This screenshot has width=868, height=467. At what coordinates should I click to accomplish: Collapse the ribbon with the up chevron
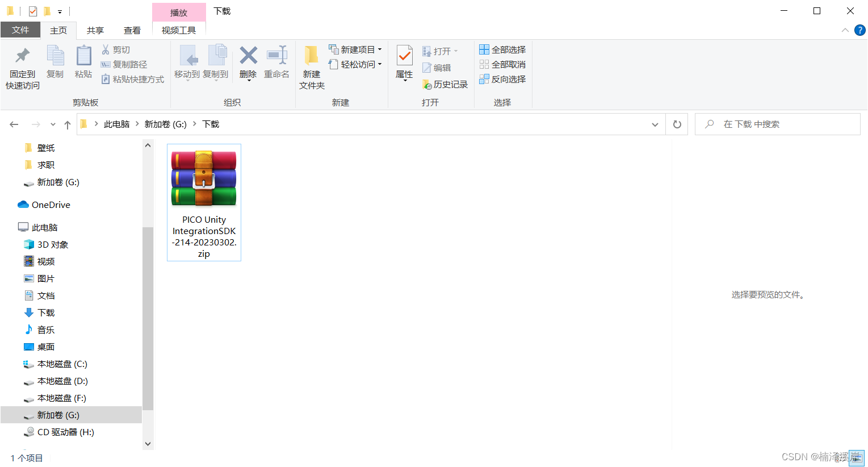tap(845, 30)
